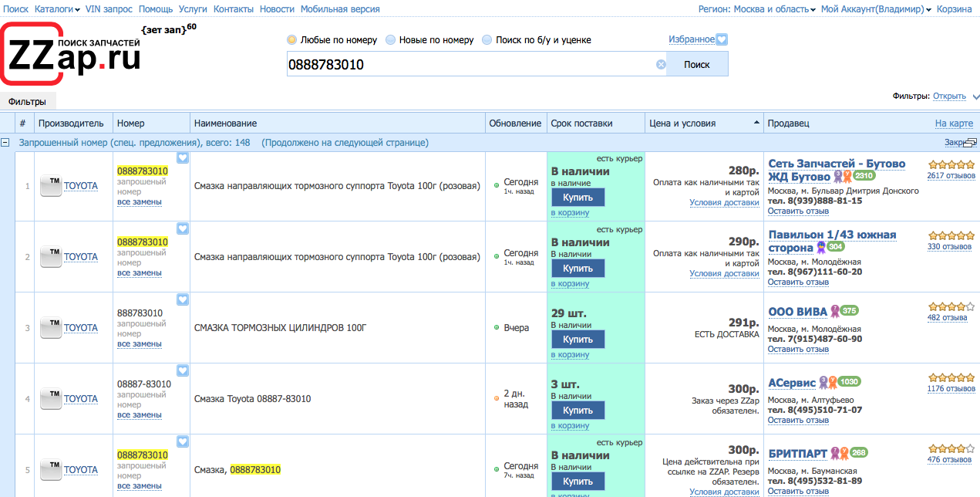Click the 375 rating badge of ООО ВИВА
Viewport: 980px width, 497px height.
click(849, 311)
